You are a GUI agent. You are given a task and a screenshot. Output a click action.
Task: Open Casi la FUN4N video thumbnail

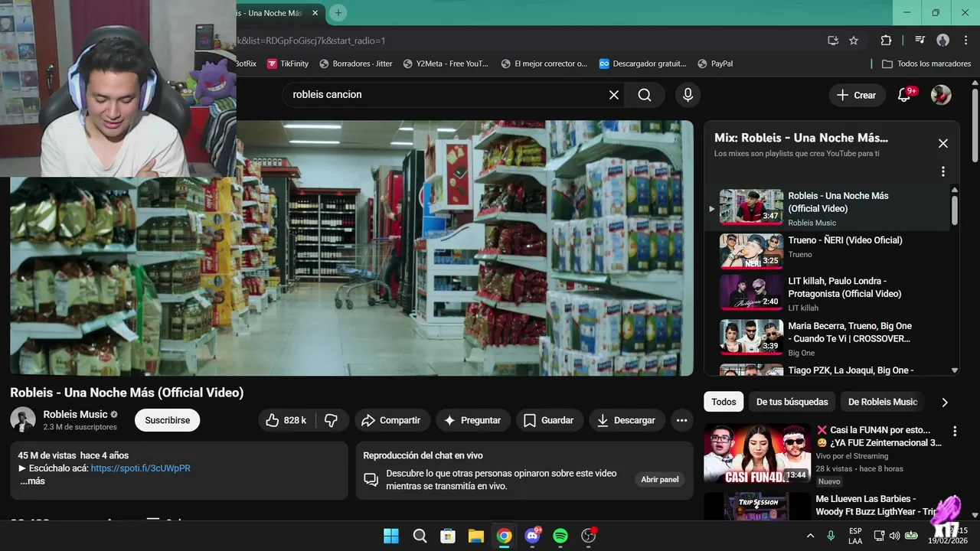[757, 453]
